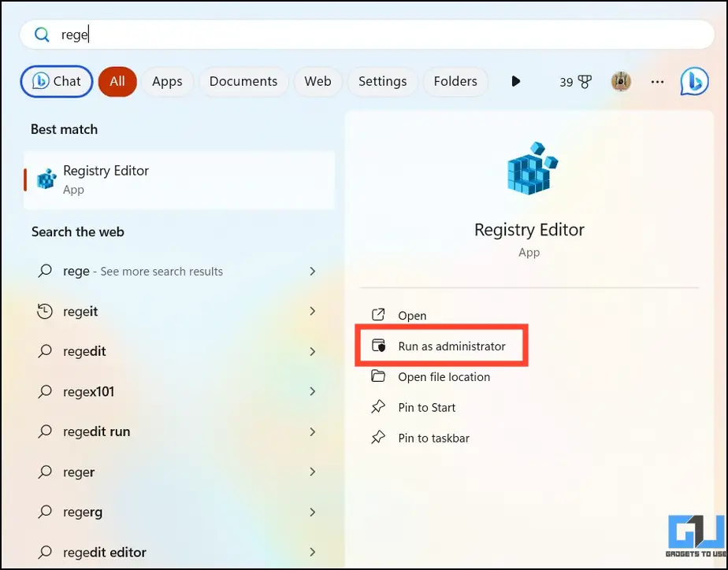Image resolution: width=728 pixels, height=570 pixels.
Task: Choose Pin to Start
Action: tap(427, 407)
